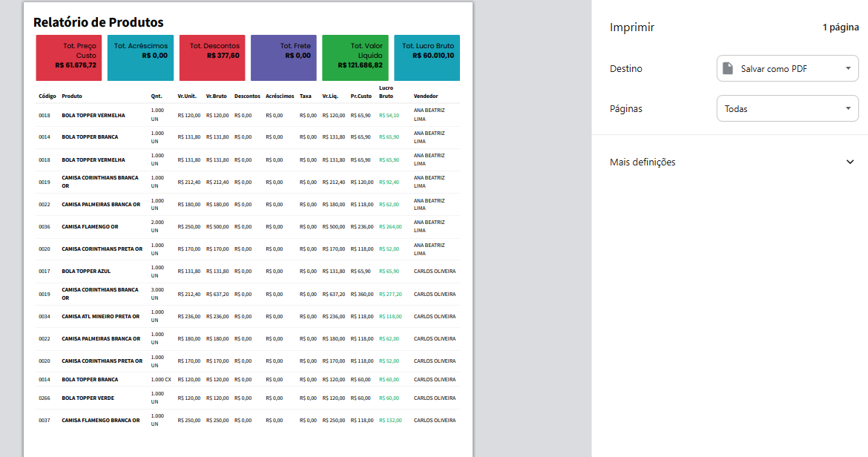Click the Vendedor column header
868x457 pixels.
pos(426,96)
